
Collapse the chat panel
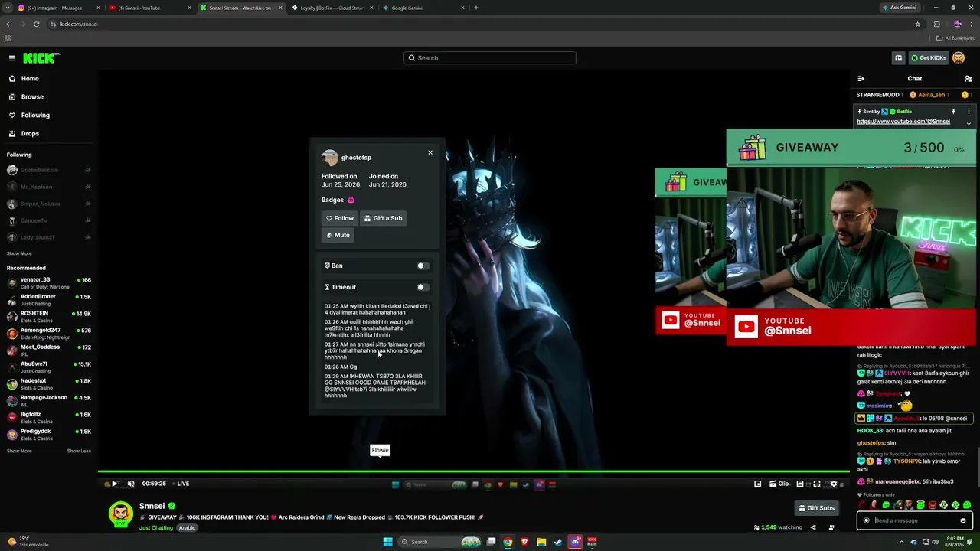tap(861, 78)
